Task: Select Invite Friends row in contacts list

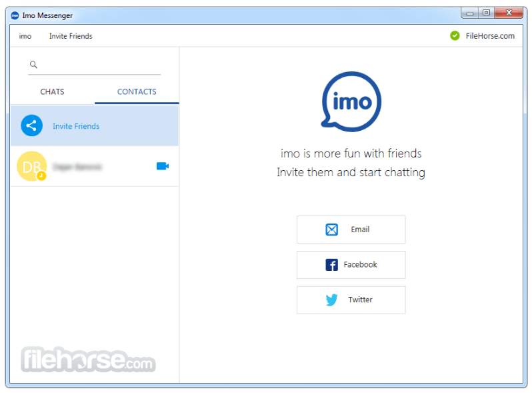Action: click(95, 125)
